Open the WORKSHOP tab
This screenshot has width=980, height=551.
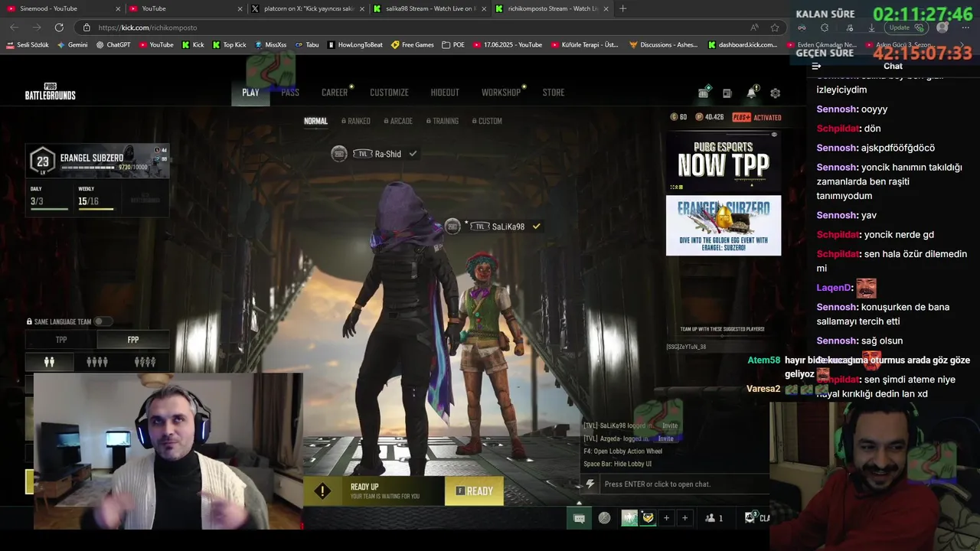click(x=501, y=93)
